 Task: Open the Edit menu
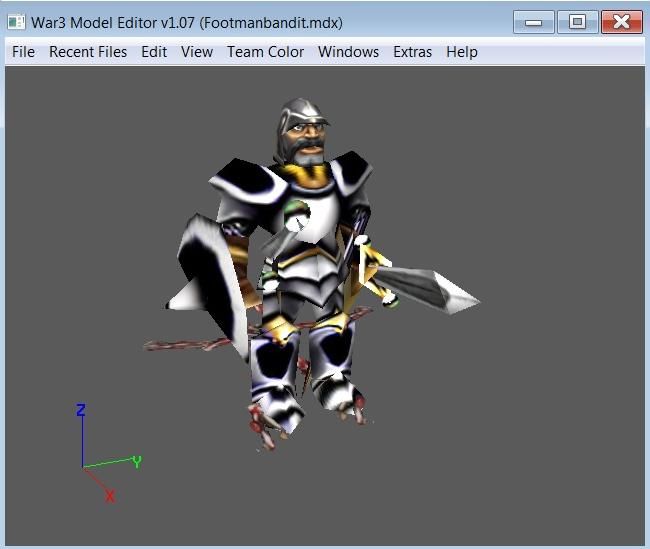tap(154, 52)
